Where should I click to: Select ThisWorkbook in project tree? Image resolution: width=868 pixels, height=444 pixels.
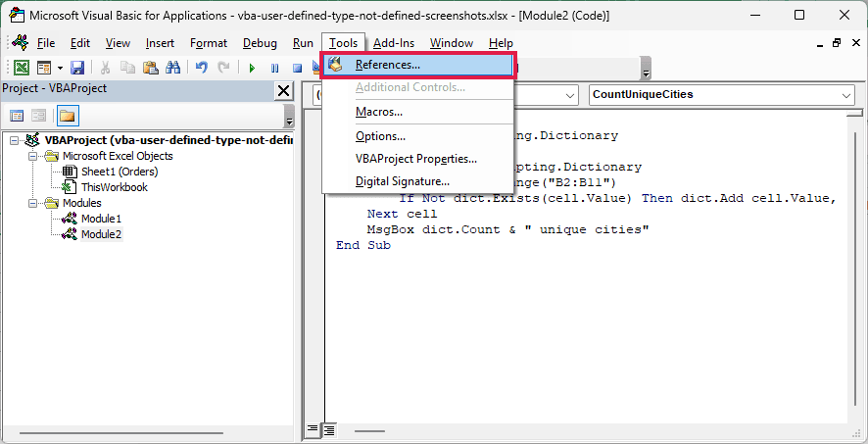pos(115,187)
